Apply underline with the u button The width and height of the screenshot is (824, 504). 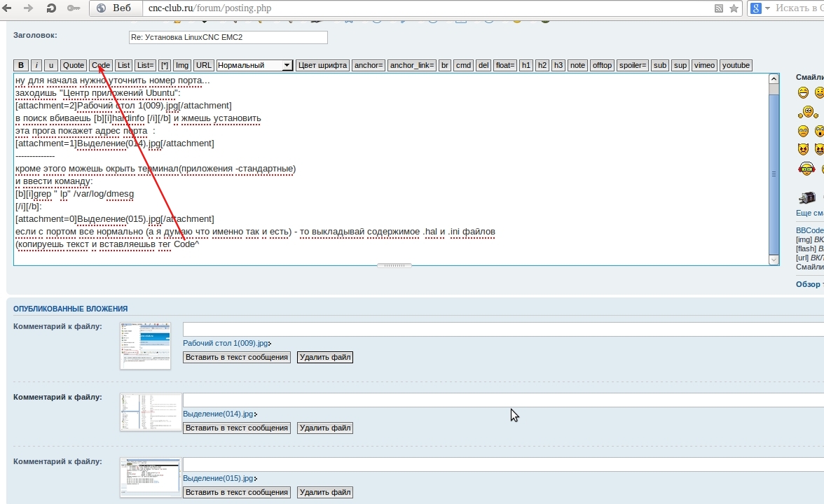[x=51, y=65]
